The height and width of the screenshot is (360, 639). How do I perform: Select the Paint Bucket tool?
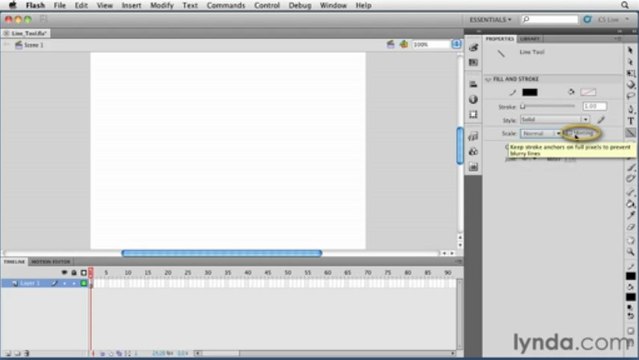click(x=630, y=203)
